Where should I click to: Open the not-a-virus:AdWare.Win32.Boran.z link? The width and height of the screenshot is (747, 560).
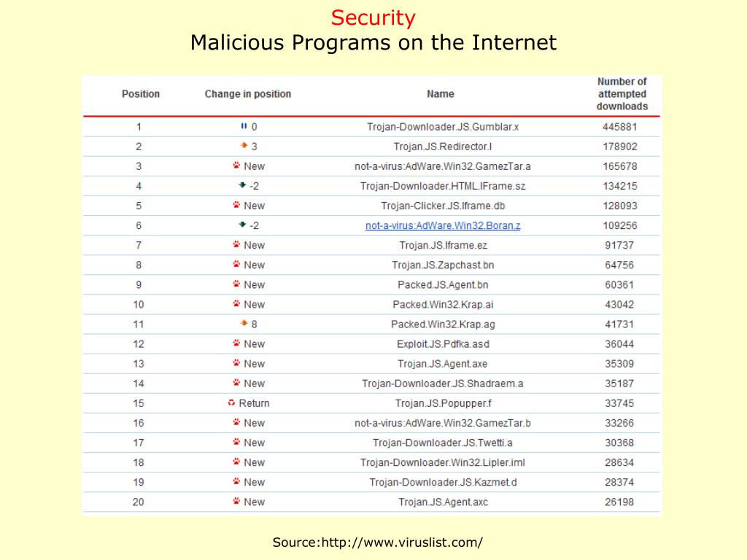pos(443,226)
